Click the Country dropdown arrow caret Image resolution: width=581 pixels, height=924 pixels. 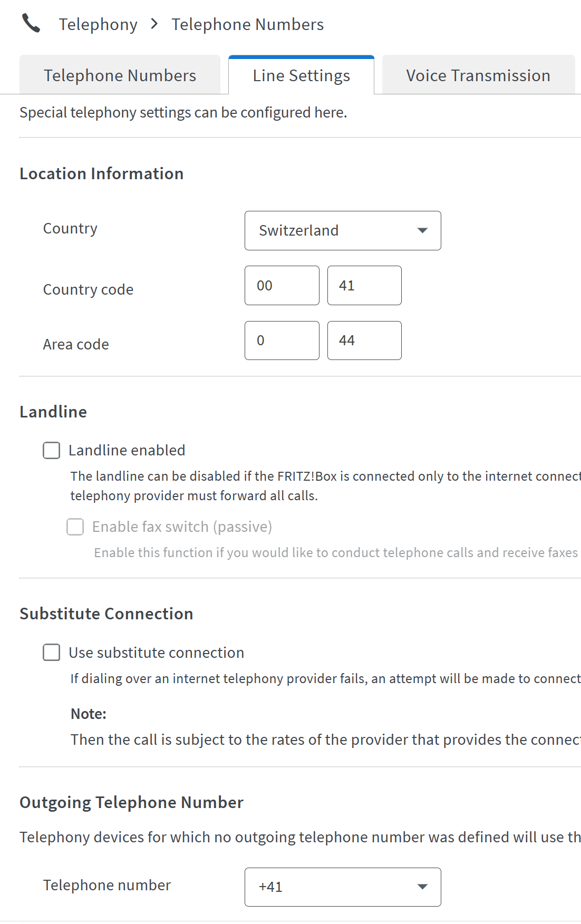point(422,230)
